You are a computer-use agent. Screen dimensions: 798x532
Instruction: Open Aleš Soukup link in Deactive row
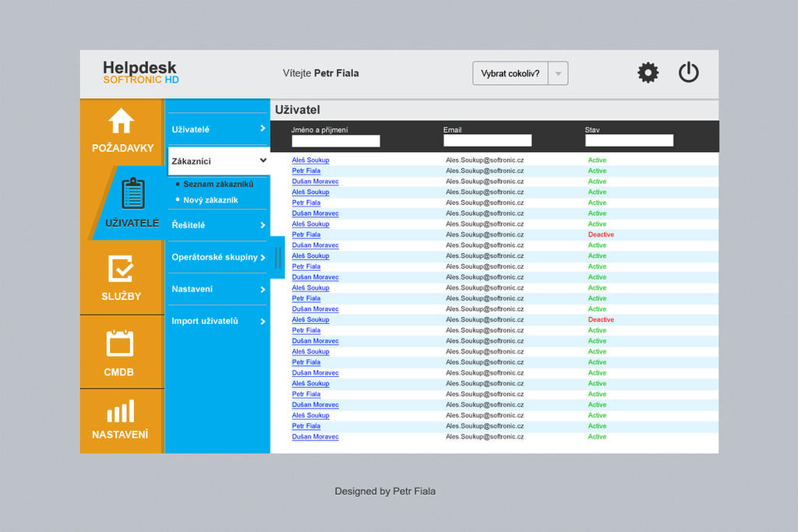(310, 320)
